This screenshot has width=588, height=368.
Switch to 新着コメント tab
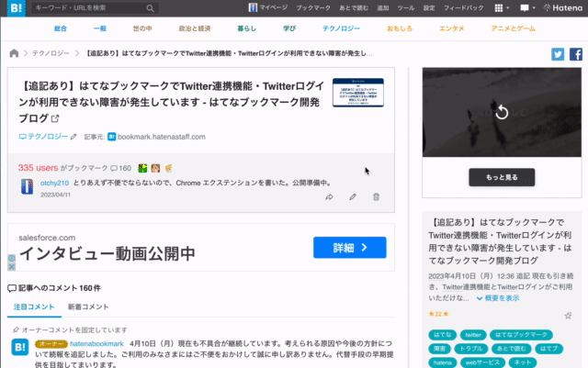tap(88, 307)
